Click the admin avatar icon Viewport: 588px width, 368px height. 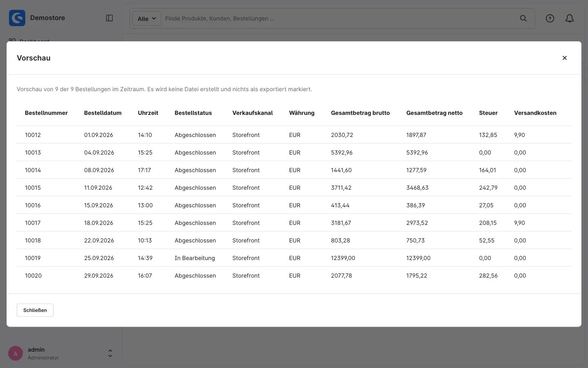[16, 353]
